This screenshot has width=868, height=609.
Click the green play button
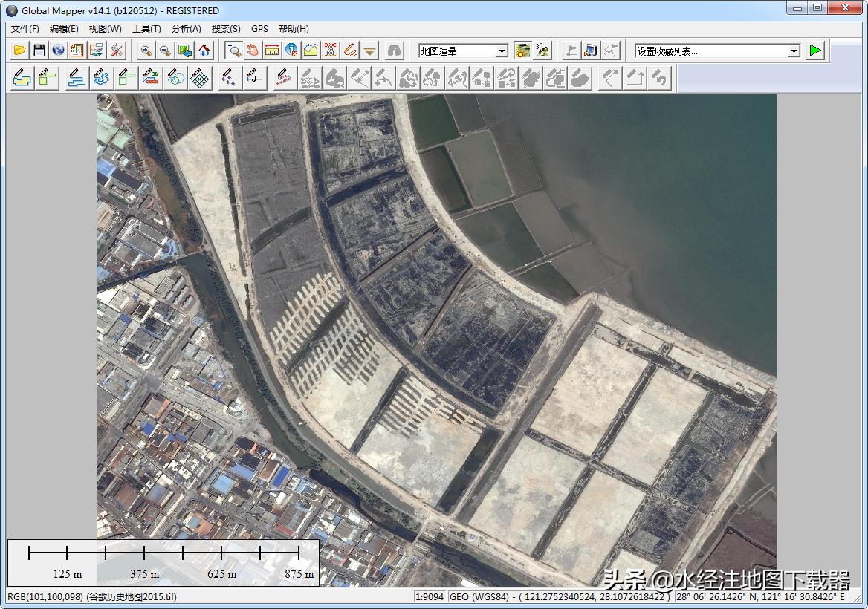pyautogui.click(x=816, y=51)
